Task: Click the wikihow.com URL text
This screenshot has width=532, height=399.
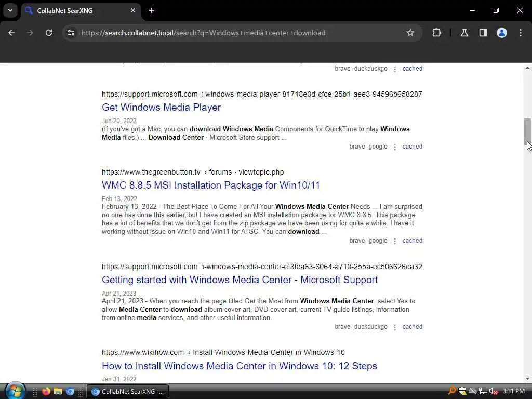Action: 223,353
